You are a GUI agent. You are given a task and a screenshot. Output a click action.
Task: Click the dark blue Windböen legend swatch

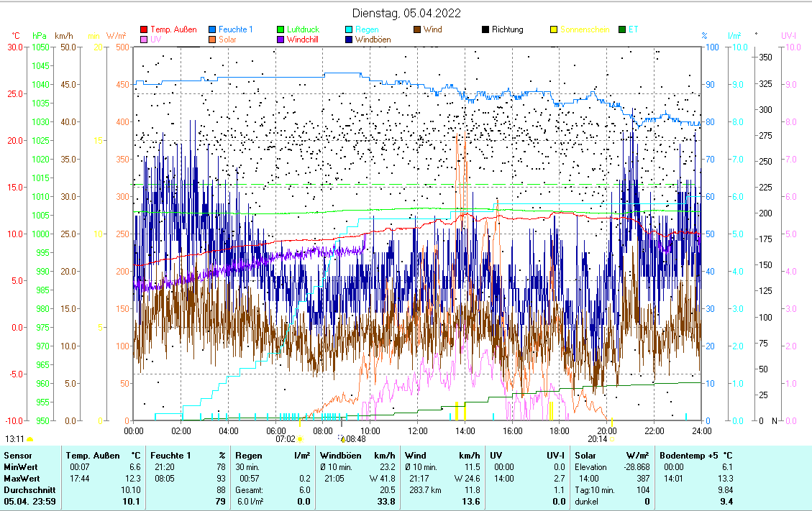coord(349,40)
